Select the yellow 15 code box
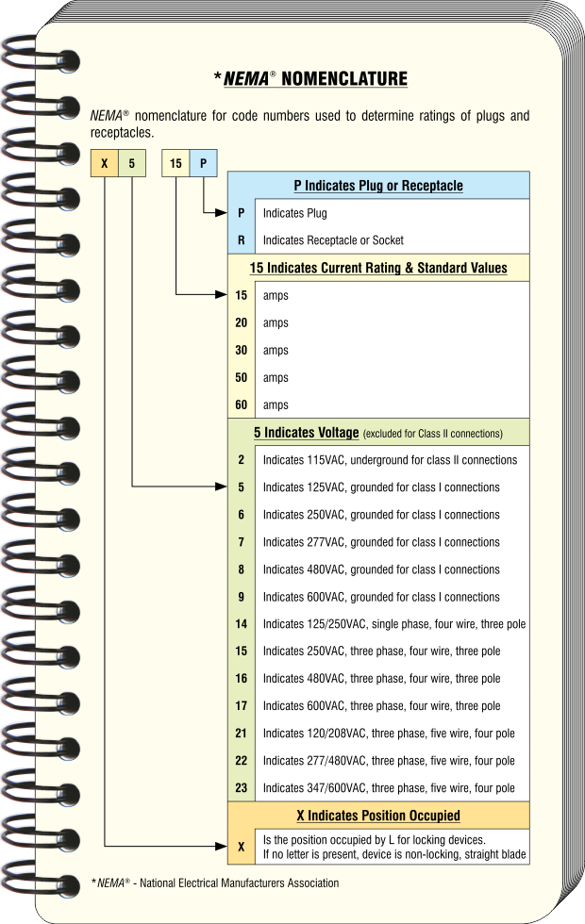Screen dimensions: 585x924 point(175,163)
